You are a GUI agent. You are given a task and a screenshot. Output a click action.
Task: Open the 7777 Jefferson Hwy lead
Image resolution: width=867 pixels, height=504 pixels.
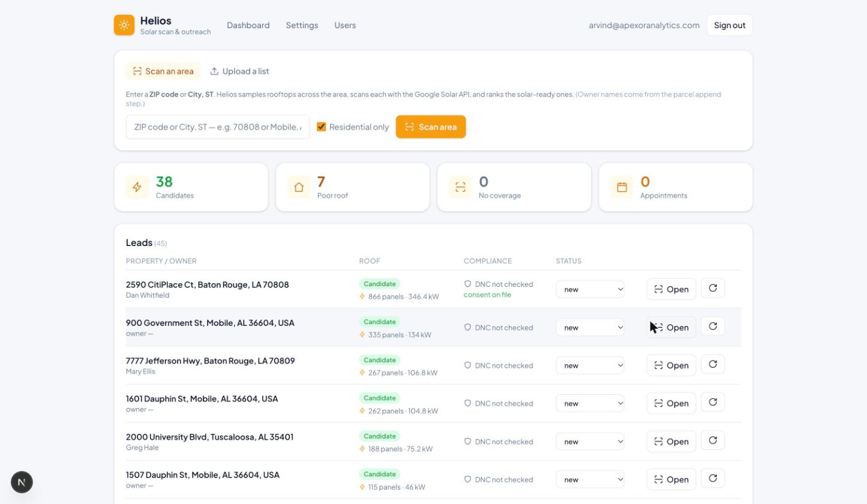(671, 365)
